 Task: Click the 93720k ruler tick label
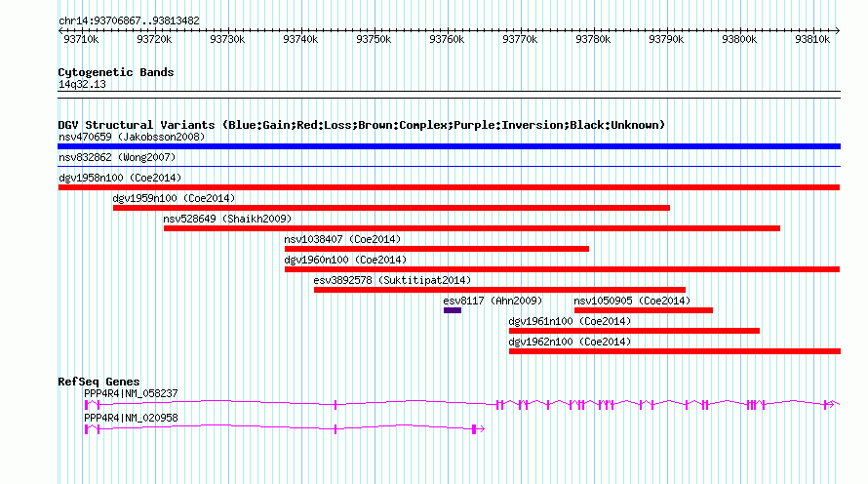154,39
